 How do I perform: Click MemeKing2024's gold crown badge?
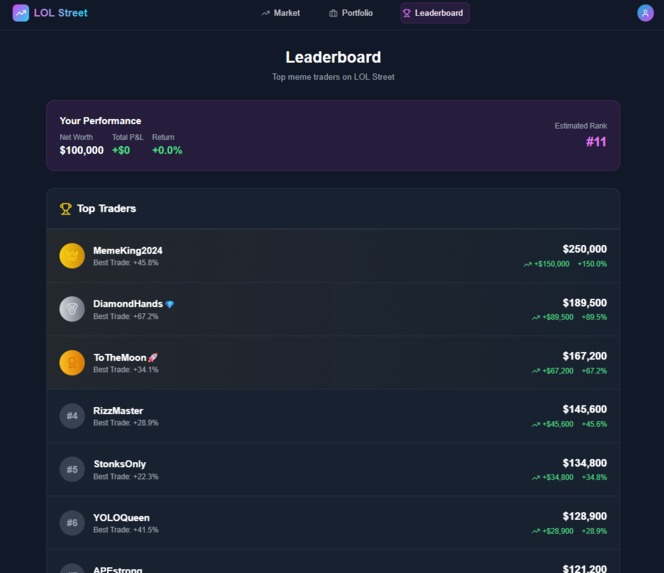72,256
